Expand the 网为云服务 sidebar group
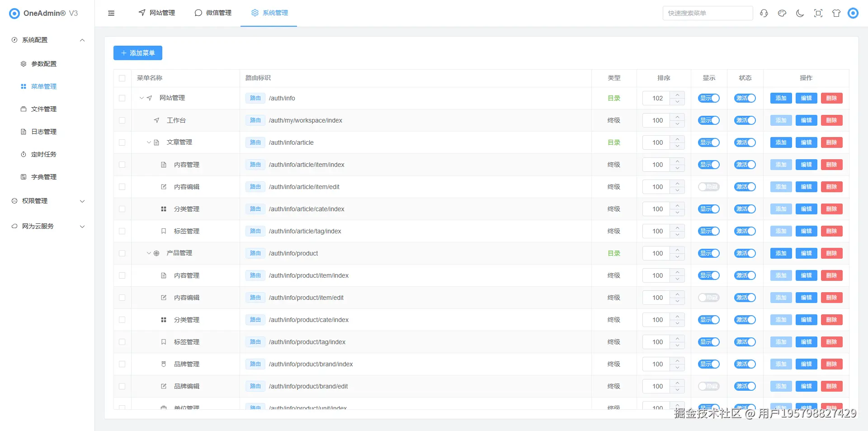The width and height of the screenshot is (868, 431). [x=47, y=226]
